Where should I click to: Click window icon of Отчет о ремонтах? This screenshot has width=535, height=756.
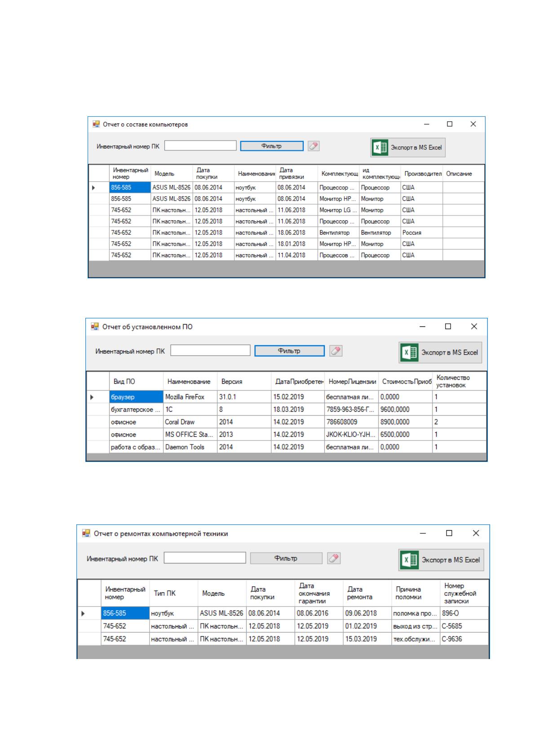click(86, 533)
